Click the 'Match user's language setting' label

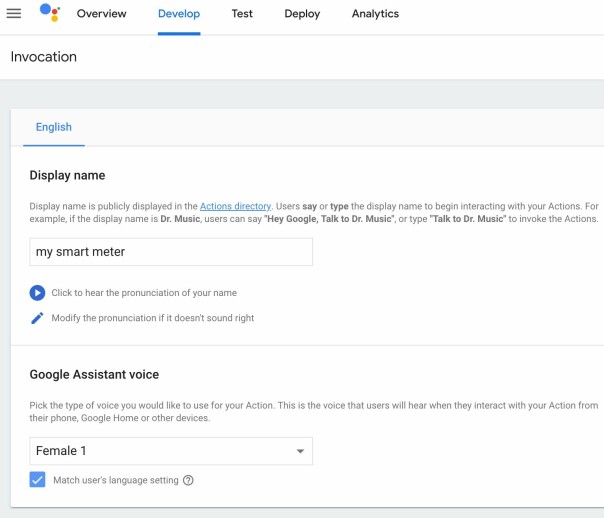(x=116, y=480)
